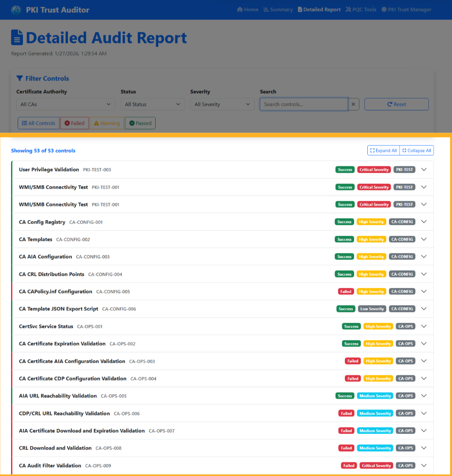
Task: Toggle the Warning controls filter
Action: pyautogui.click(x=106, y=123)
